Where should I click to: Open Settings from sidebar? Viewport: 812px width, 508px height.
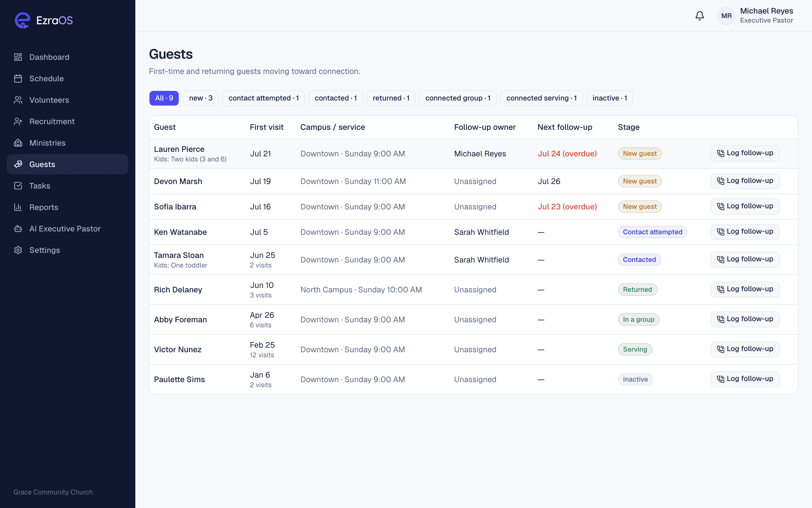pyautogui.click(x=67, y=250)
